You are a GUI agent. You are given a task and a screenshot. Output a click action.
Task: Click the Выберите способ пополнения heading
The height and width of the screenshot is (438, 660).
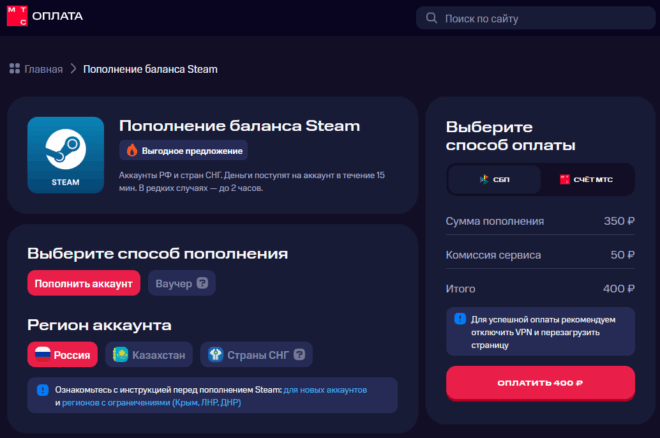click(x=158, y=253)
